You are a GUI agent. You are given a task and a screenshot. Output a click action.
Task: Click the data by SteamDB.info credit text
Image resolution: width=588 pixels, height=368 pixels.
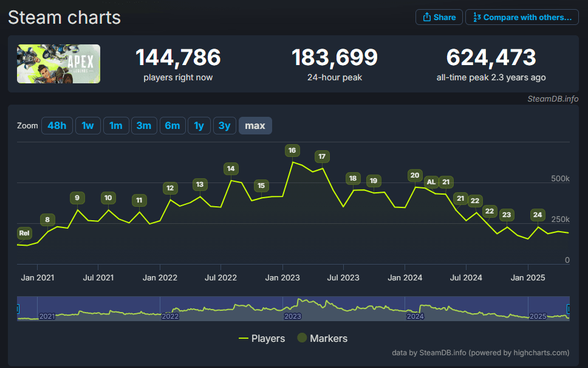tap(480, 353)
